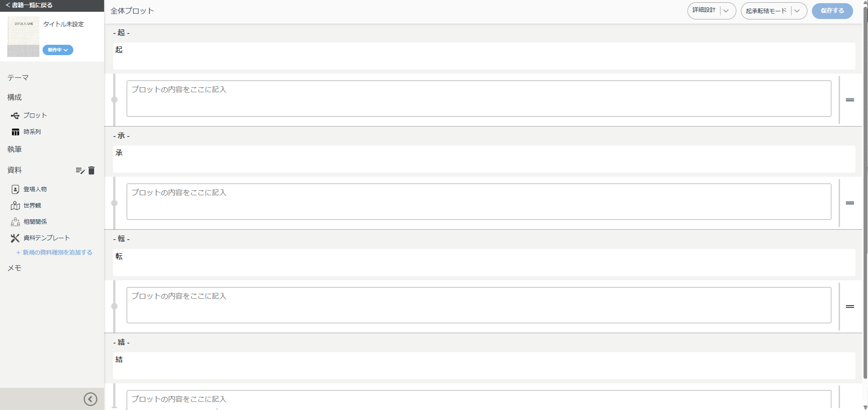Open the プロット item with branch icon

[x=15, y=116]
